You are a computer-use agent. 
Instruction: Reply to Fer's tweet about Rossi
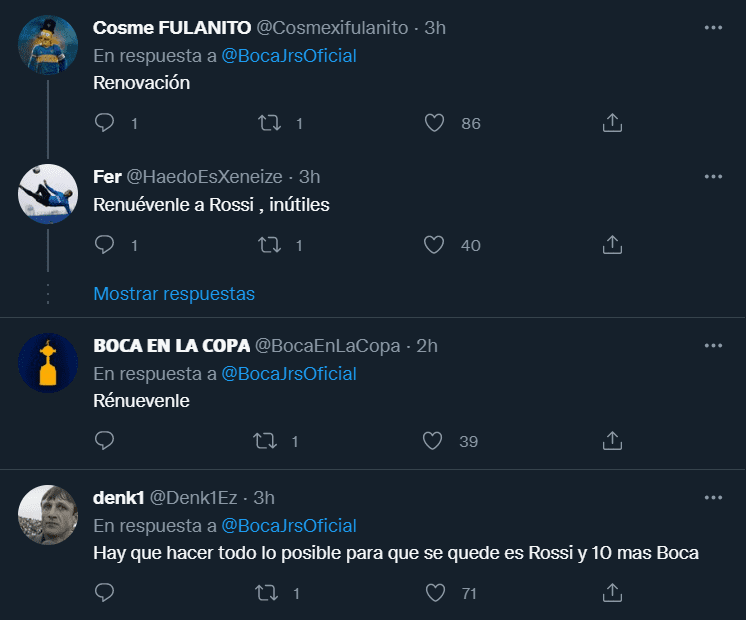[105, 245]
